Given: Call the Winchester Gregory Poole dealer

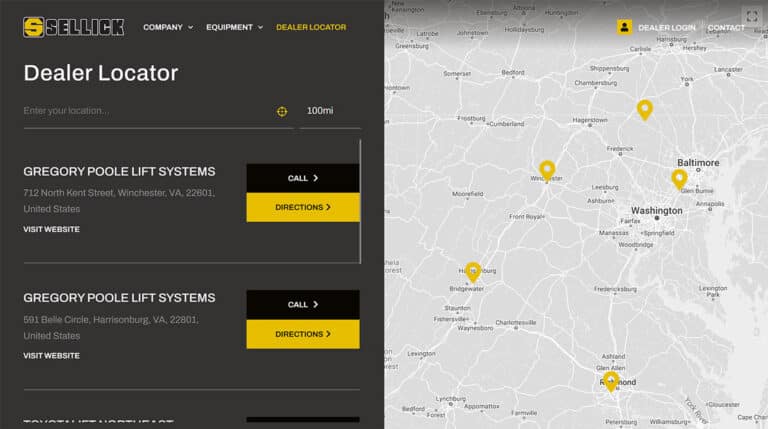Looking at the screenshot, I should coord(302,178).
